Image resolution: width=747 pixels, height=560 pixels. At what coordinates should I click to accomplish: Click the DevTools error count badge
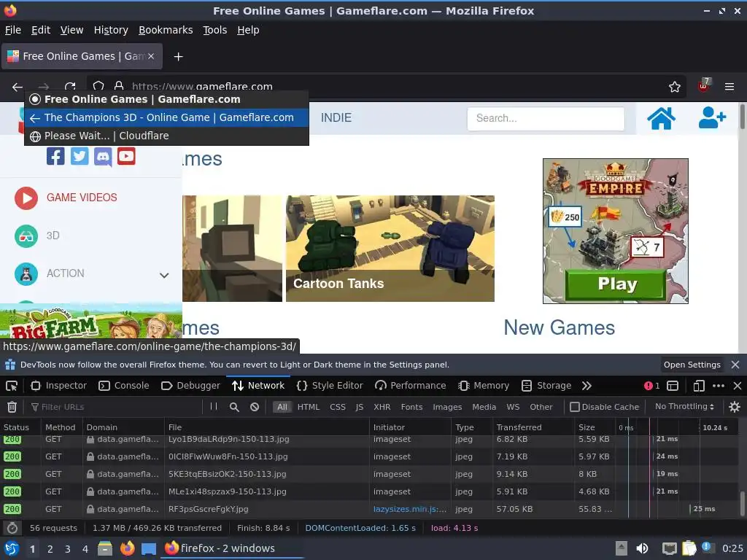[x=651, y=386]
